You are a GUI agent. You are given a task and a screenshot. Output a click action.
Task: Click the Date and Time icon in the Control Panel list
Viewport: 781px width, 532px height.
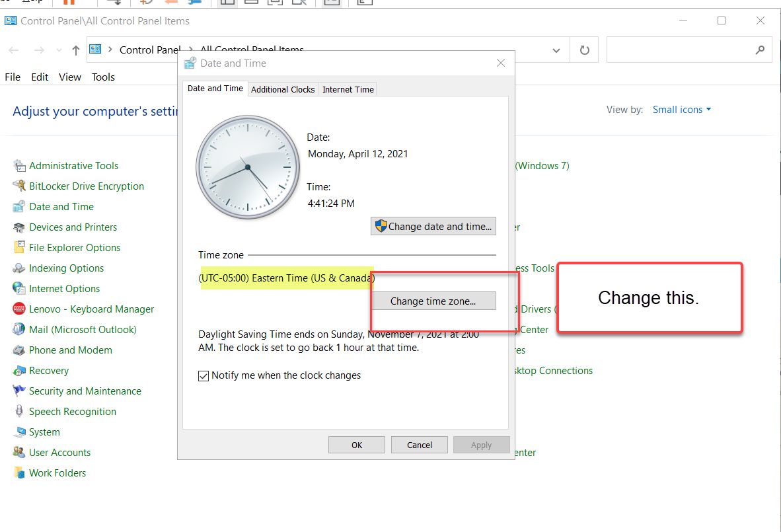tap(19, 206)
